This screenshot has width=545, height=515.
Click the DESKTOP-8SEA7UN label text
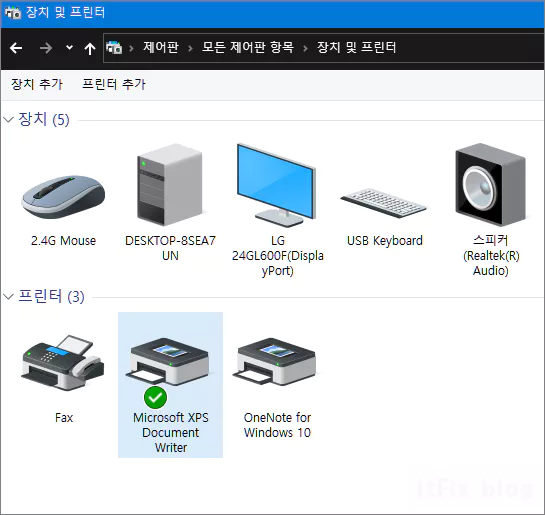coord(170,248)
